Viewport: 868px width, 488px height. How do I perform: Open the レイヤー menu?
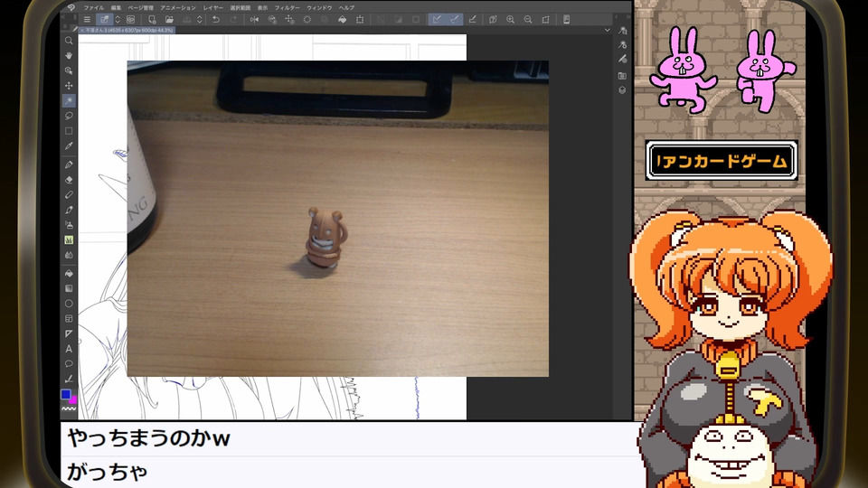pyautogui.click(x=213, y=8)
